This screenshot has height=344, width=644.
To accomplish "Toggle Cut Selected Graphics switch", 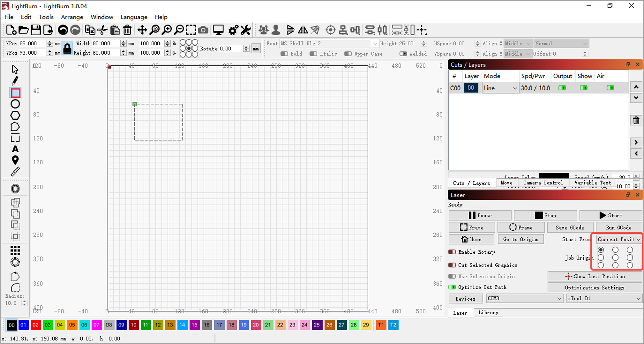I will pyautogui.click(x=452, y=265).
